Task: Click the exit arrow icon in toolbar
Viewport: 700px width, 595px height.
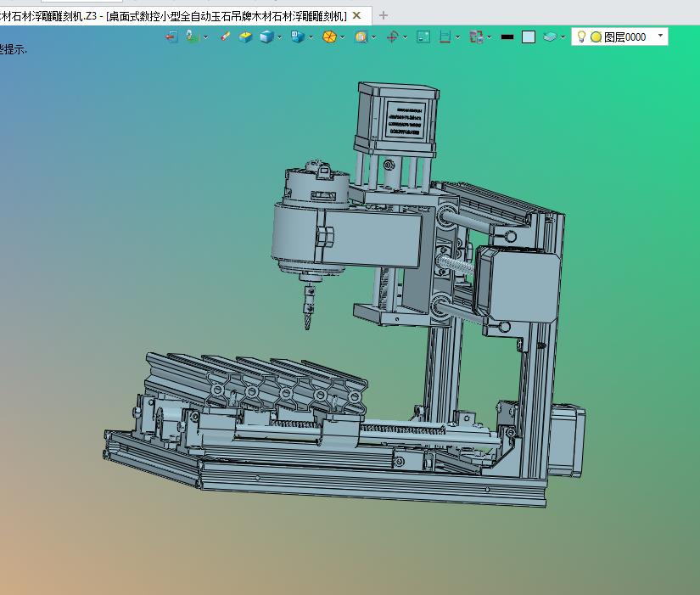Action: point(171,36)
